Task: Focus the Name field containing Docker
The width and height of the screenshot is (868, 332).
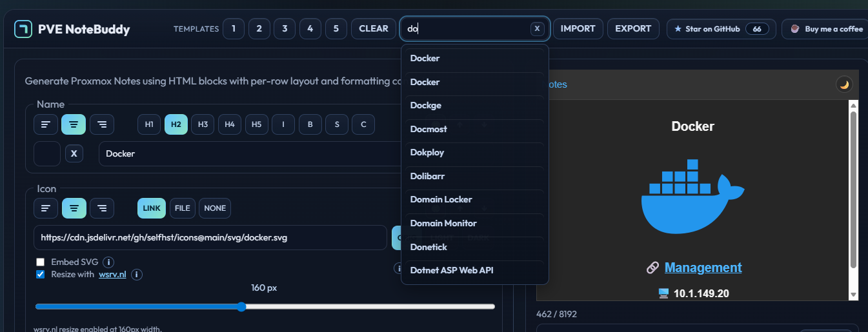Action: click(x=250, y=153)
